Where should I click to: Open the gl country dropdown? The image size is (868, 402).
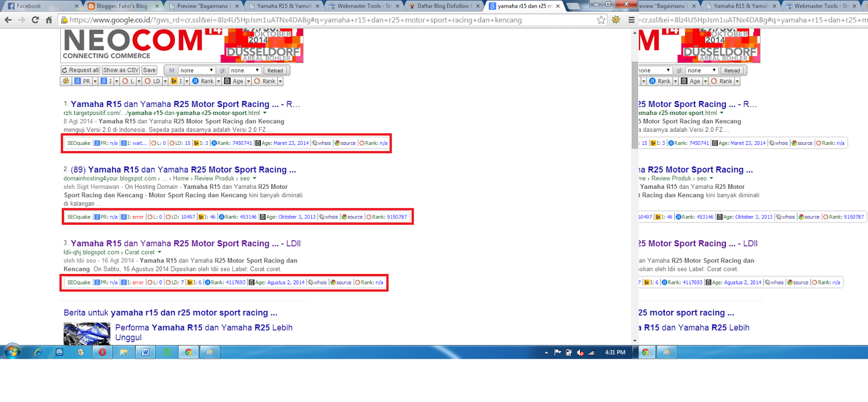245,71
